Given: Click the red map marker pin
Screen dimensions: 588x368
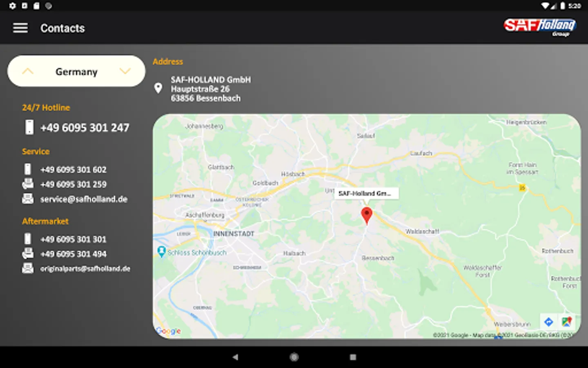Looking at the screenshot, I should (367, 215).
